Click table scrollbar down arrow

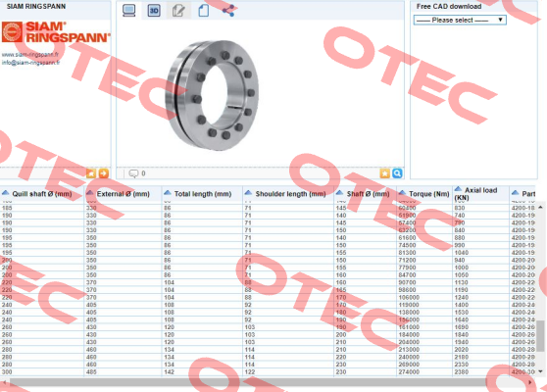540,371
